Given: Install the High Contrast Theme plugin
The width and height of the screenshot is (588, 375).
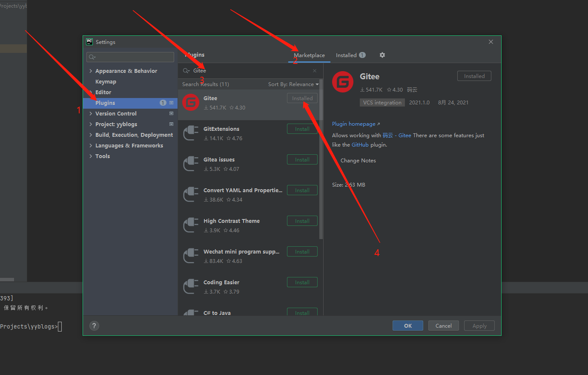Looking at the screenshot, I should [302, 220].
